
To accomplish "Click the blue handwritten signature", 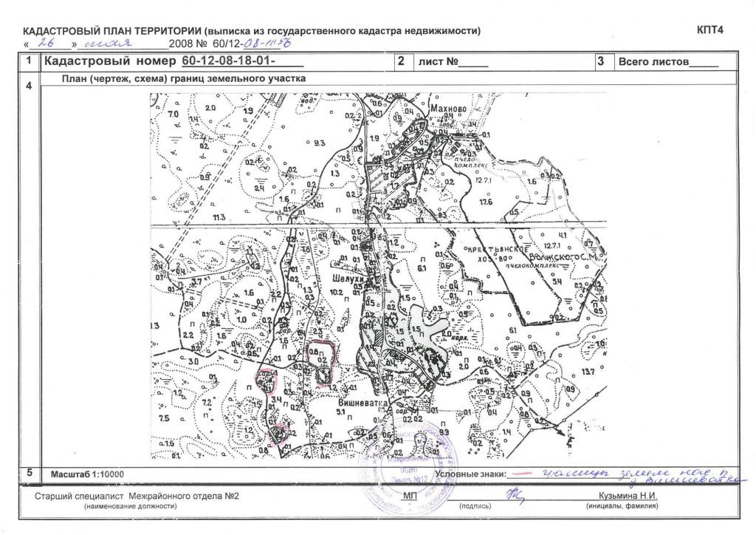I will [x=515, y=494].
